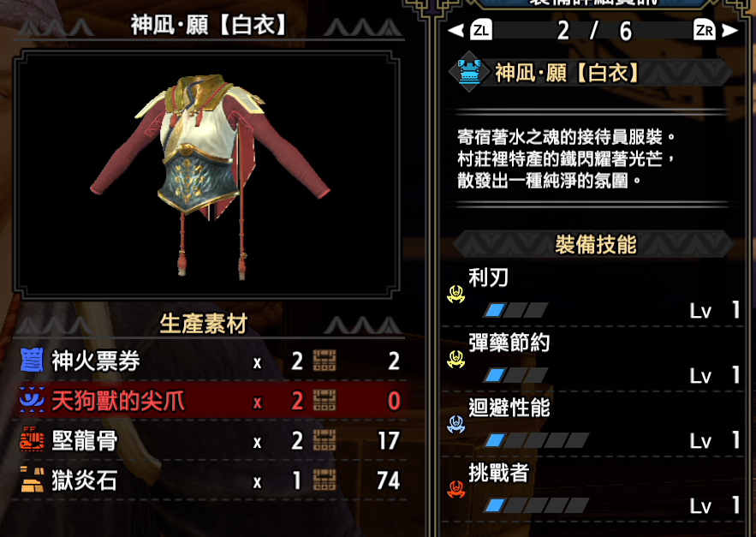
Task: Select the right arrow beside ZR
Action: [730, 30]
